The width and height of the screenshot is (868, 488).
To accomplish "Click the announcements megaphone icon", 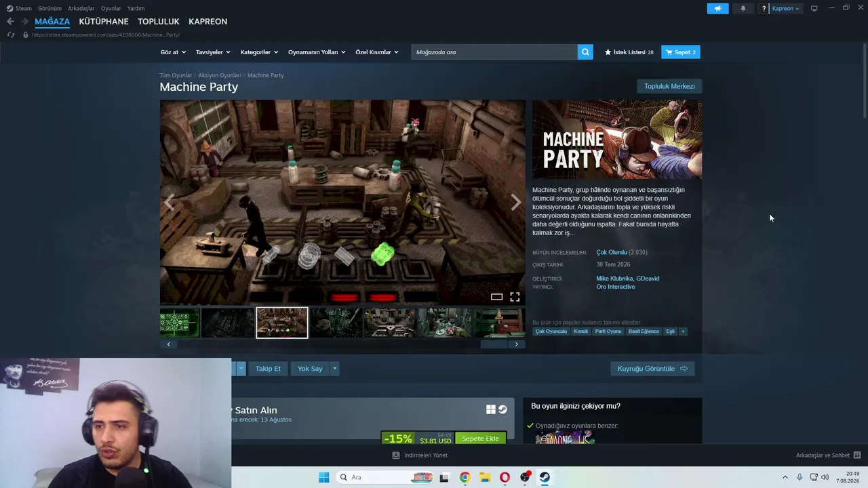I will coord(717,8).
